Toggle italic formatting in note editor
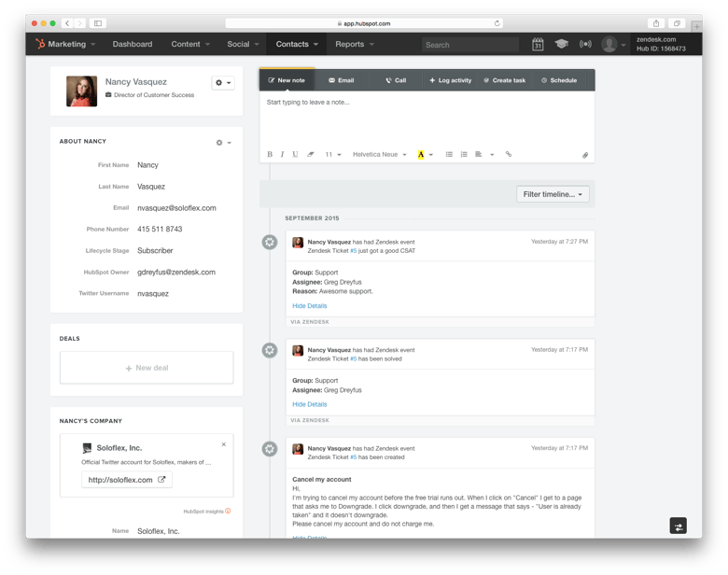The width and height of the screenshot is (728, 575). pos(282,154)
